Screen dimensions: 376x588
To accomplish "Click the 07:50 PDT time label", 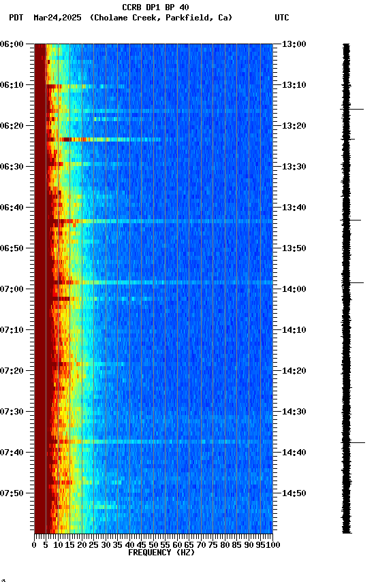I will tap(12, 493).
